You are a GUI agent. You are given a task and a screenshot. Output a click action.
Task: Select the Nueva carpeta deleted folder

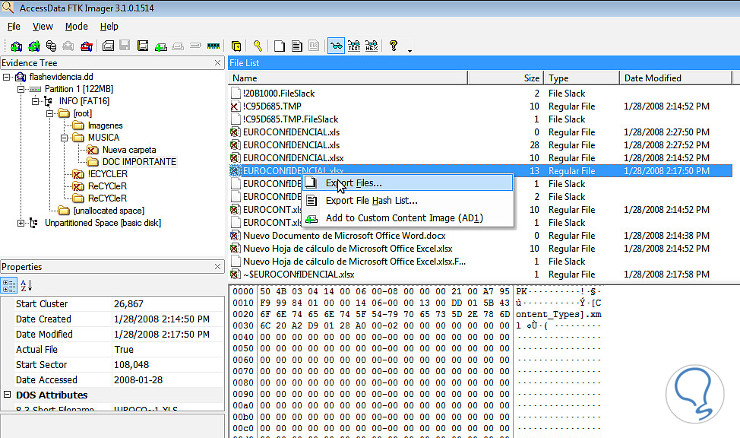pos(129,150)
